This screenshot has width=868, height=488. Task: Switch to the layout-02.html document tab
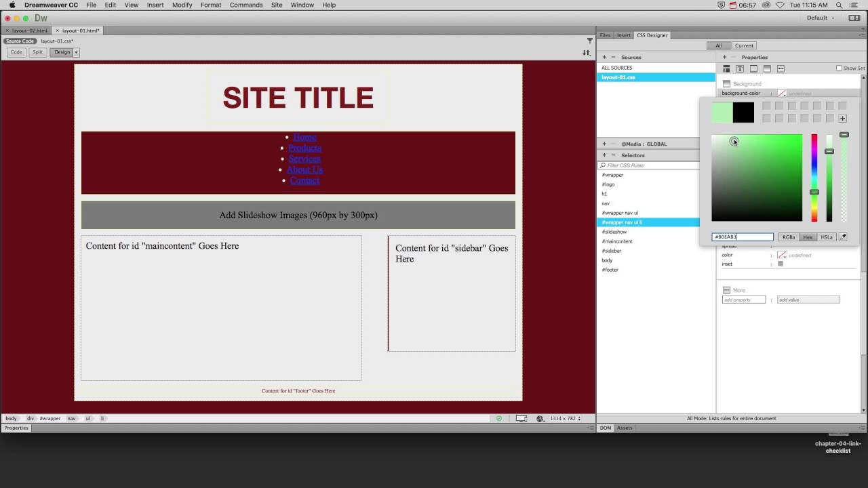pos(29,30)
